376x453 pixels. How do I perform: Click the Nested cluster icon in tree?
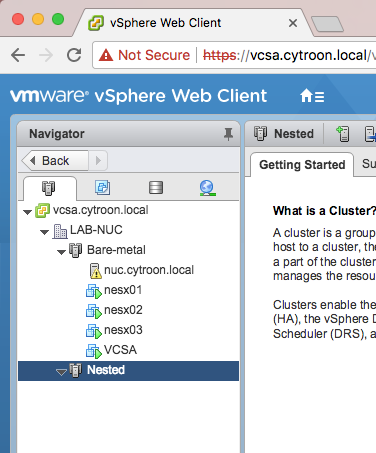pyautogui.click(x=76, y=370)
